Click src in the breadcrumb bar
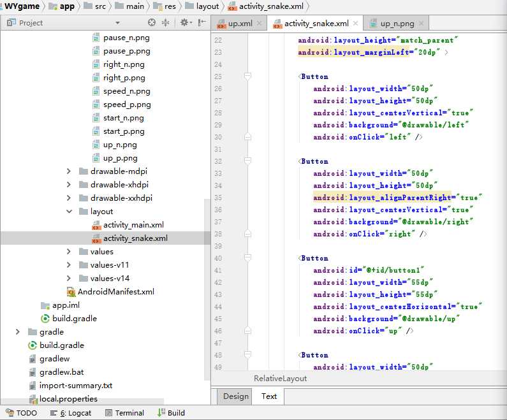Image resolution: width=507 pixels, height=420 pixels. (x=95, y=6)
